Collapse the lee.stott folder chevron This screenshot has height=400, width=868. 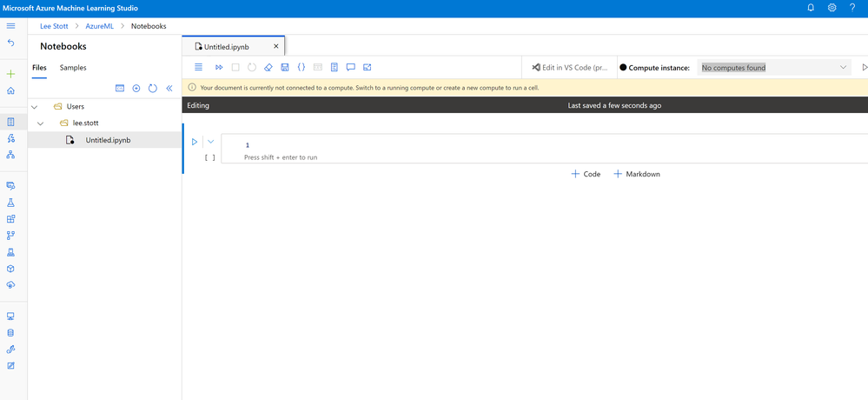pyautogui.click(x=40, y=123)
